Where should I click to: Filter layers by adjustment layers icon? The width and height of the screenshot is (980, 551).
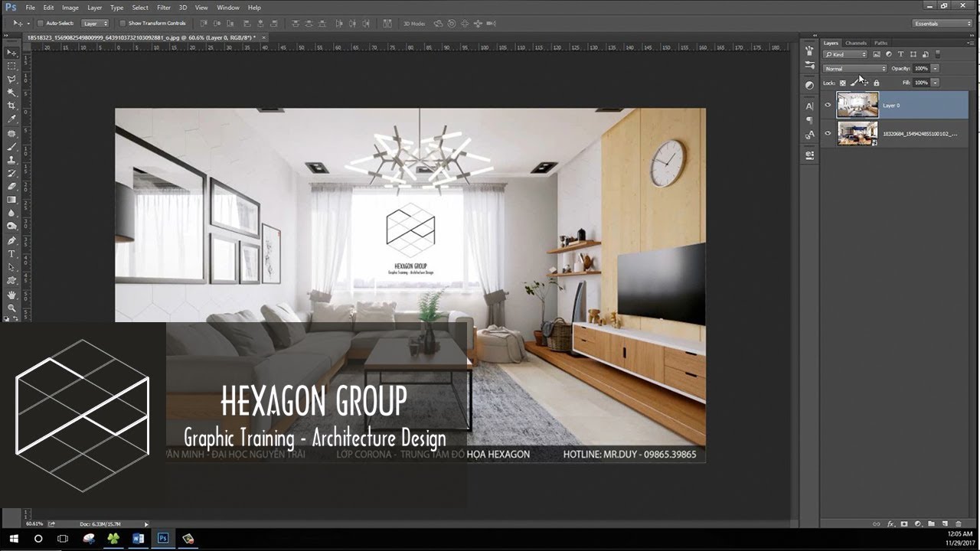(x=889, y=54)
